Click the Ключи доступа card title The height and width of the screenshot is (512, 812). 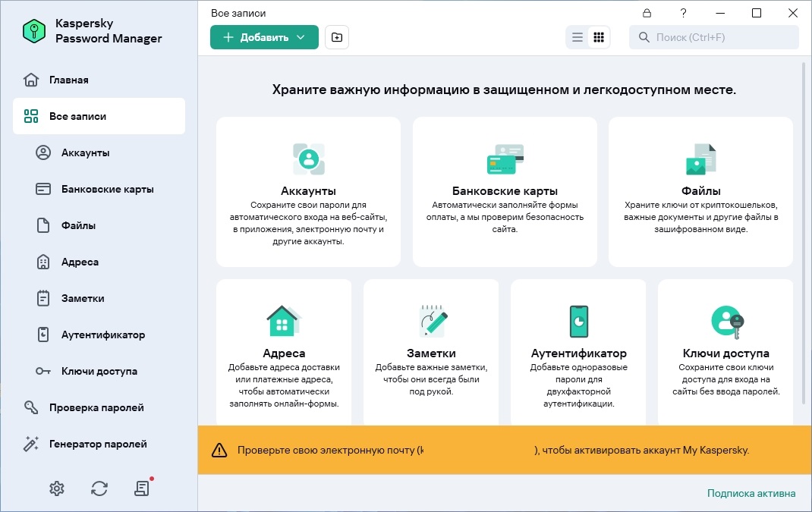coord(726,353)
